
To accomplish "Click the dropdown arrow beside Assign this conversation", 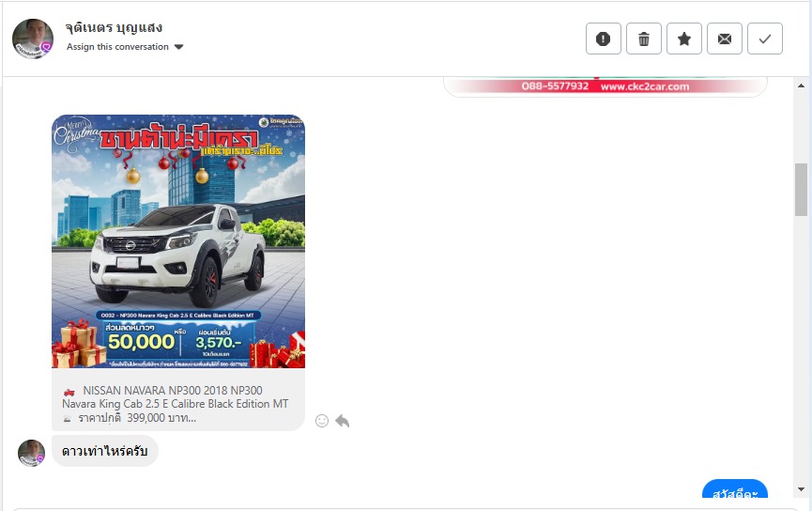I will [178, 47].
